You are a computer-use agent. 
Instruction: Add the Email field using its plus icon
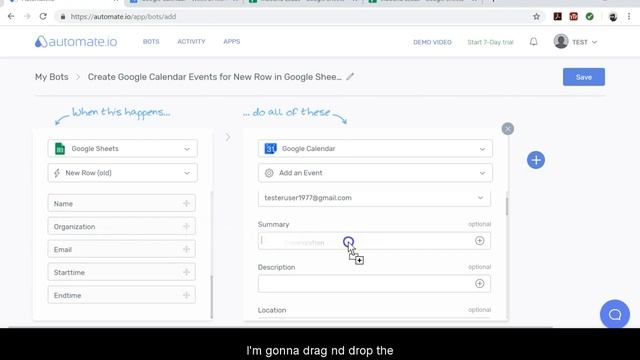click(x=186, y=249)
